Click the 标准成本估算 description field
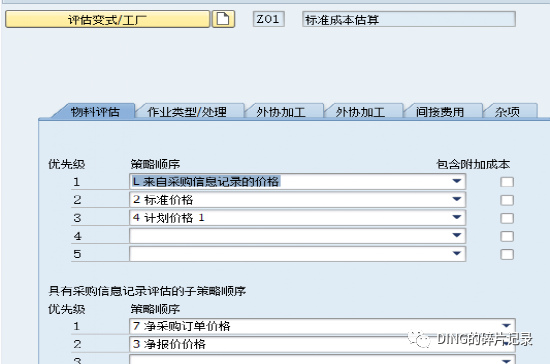 pyautogui.click(x=409, y=19)
